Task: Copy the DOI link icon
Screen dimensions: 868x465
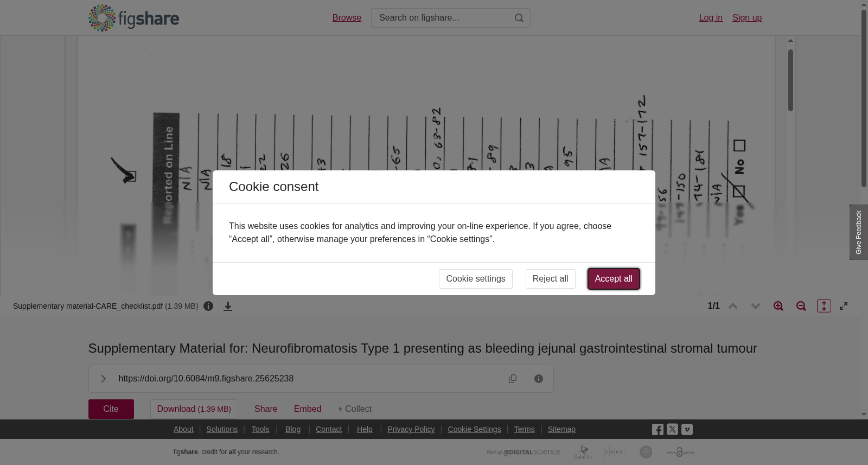Action: click(513, 379)
